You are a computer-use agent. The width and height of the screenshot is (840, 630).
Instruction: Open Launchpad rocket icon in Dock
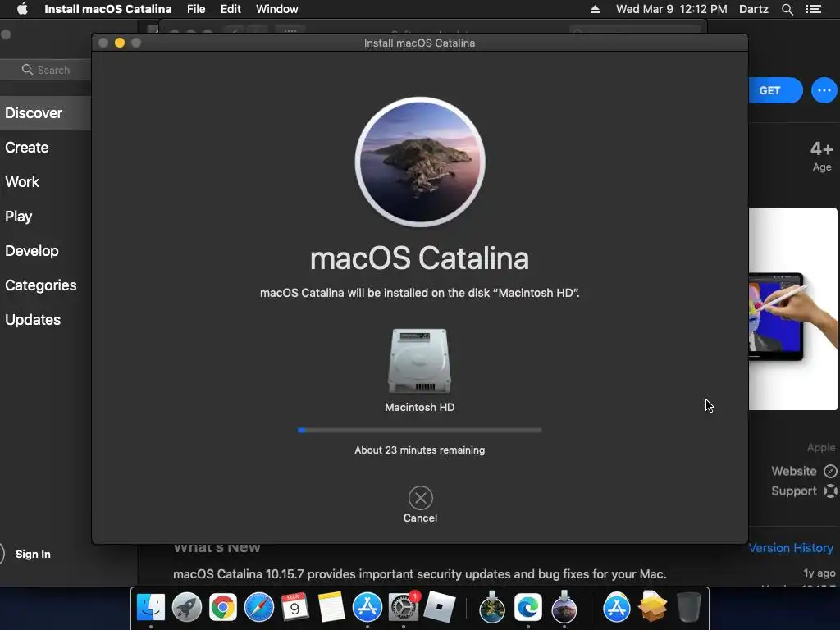[187, 608]
